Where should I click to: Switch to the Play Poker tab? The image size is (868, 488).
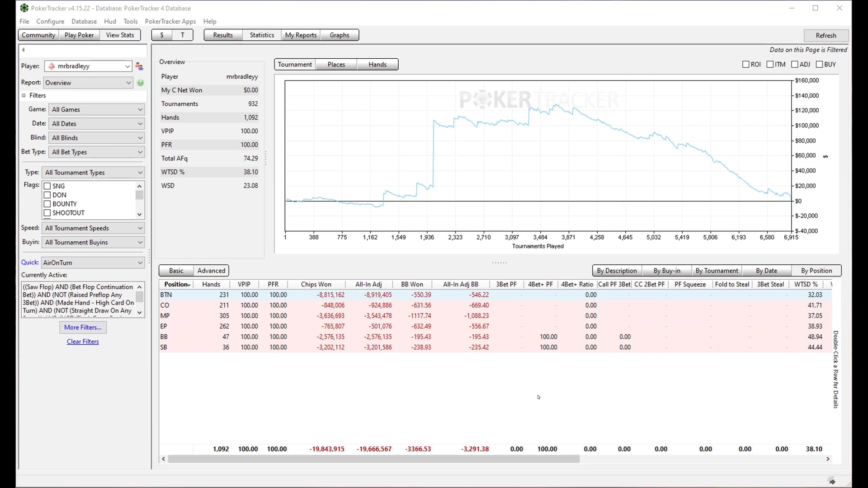[79, 35]
